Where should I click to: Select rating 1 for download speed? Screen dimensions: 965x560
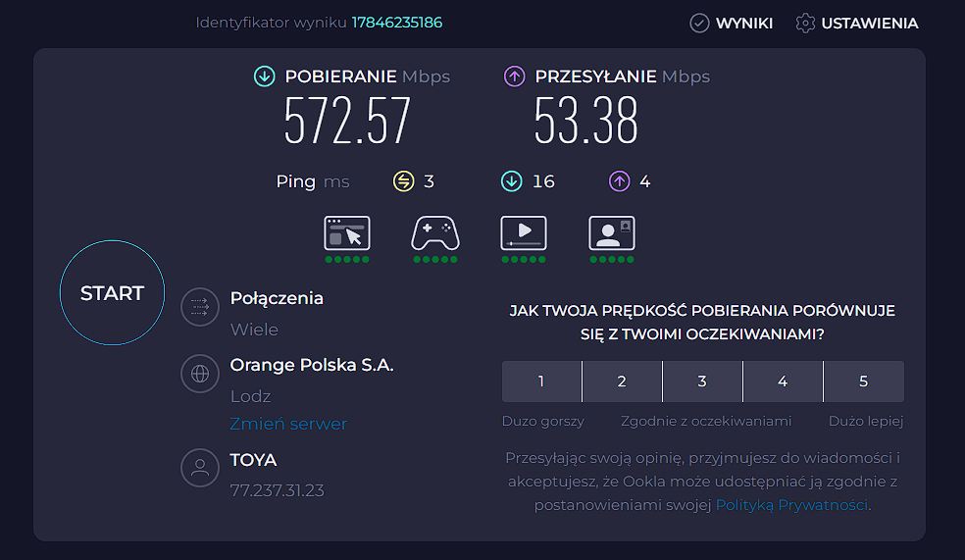tap(541, 382)
